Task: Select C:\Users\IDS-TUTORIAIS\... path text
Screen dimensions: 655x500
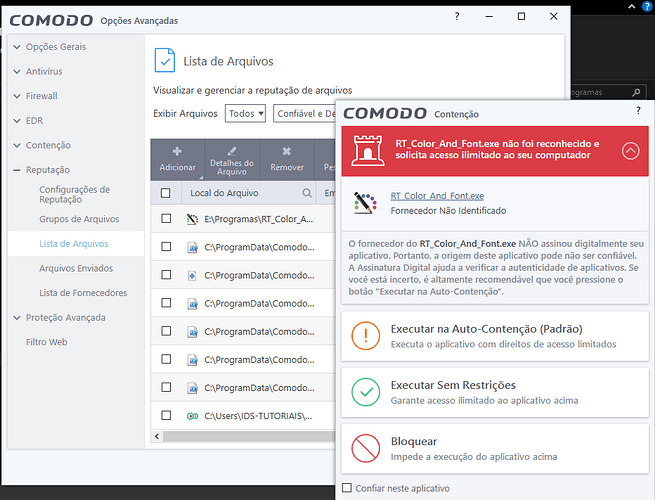Action: (x=258, y=416)
